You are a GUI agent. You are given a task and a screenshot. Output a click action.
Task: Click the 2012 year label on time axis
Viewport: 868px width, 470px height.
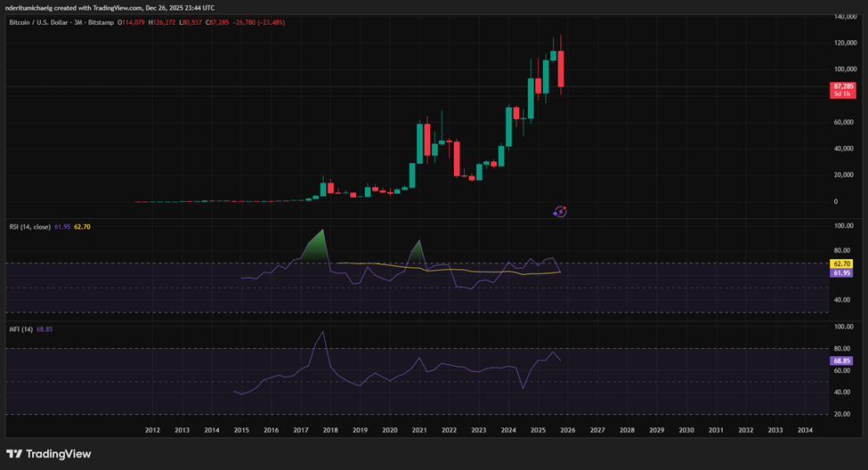point(152,430)
